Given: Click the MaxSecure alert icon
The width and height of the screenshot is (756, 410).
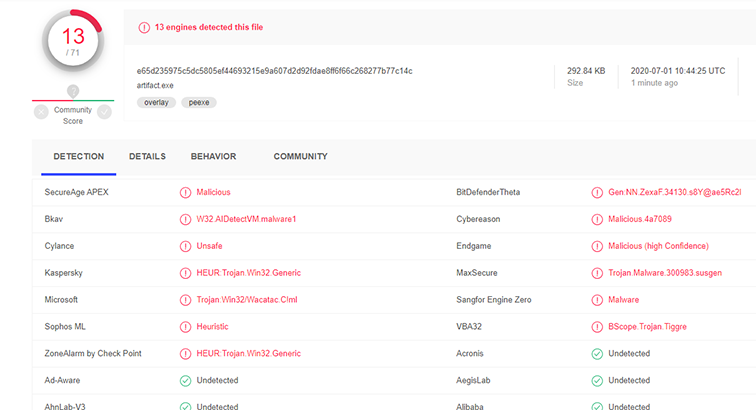Looking at the screenshot, I should click(x=597, y=273).
